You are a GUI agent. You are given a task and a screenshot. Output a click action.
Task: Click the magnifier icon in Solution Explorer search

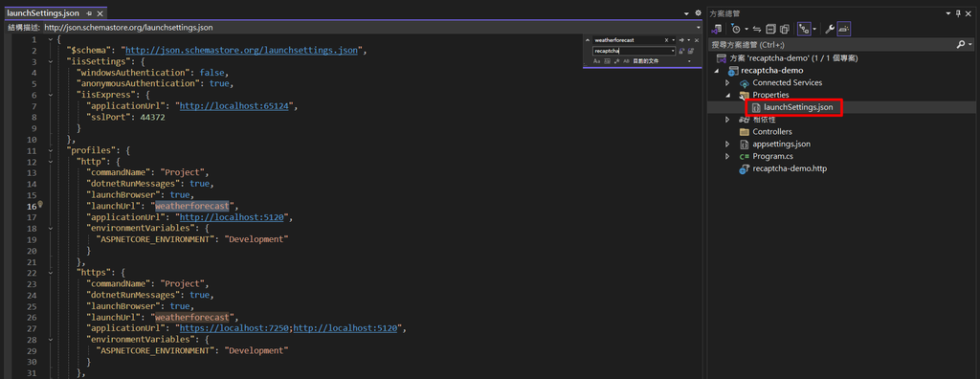[961, 44]
